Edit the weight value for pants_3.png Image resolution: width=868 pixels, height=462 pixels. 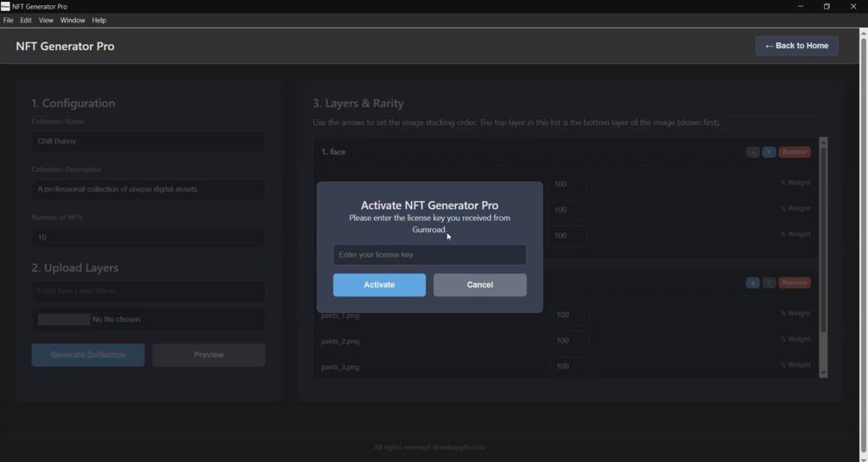coord(570,366)
